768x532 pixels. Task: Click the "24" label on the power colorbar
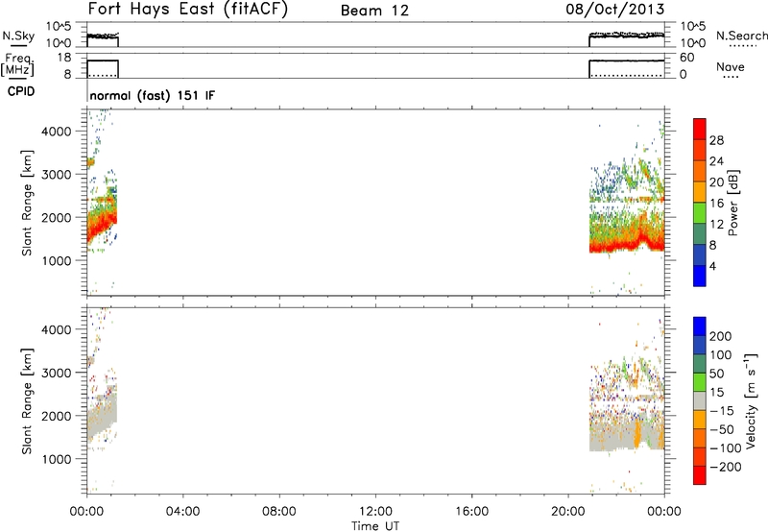click(x=716, y=161)
